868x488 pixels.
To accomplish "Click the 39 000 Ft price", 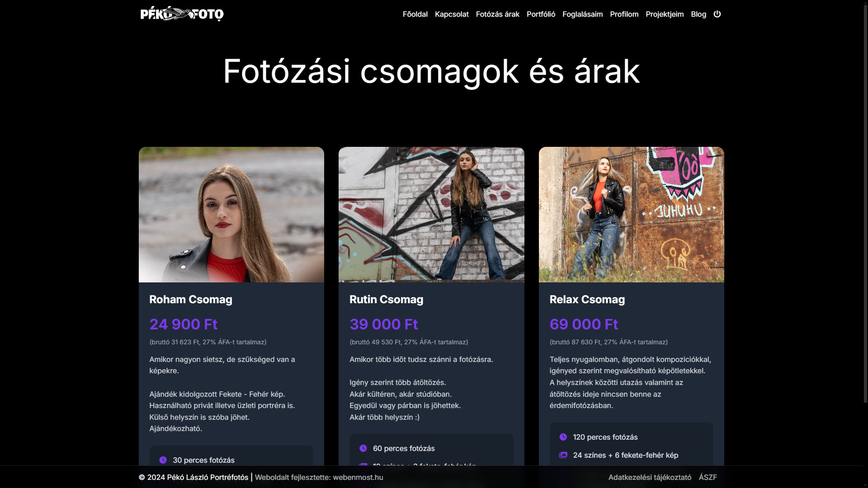I will tap(383, 324).
